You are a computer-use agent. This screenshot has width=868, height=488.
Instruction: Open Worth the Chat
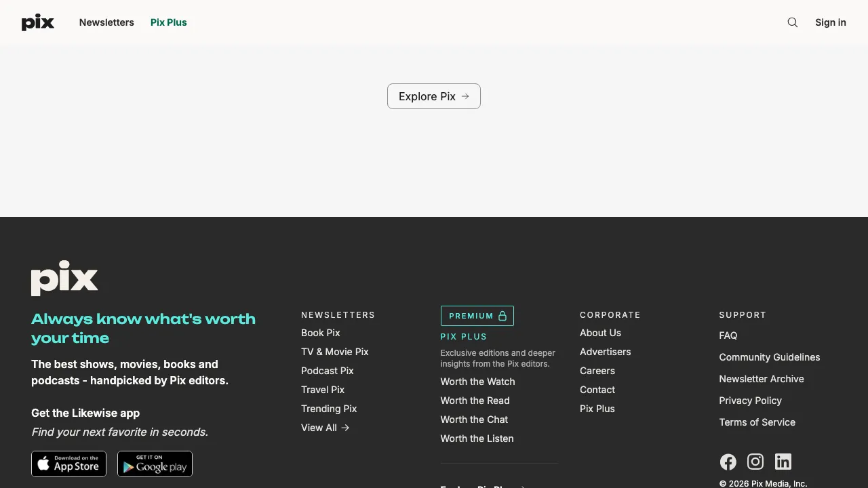[475, 420]
